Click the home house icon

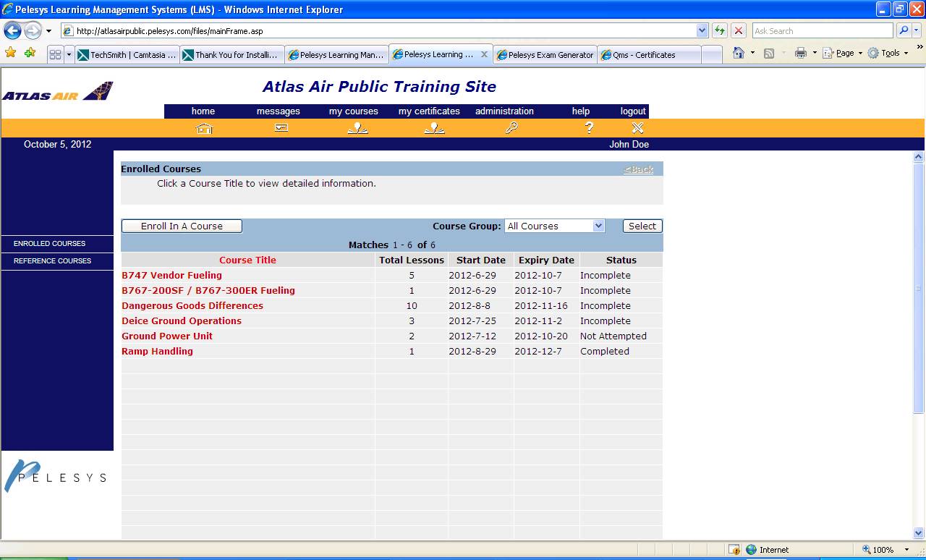204,128
